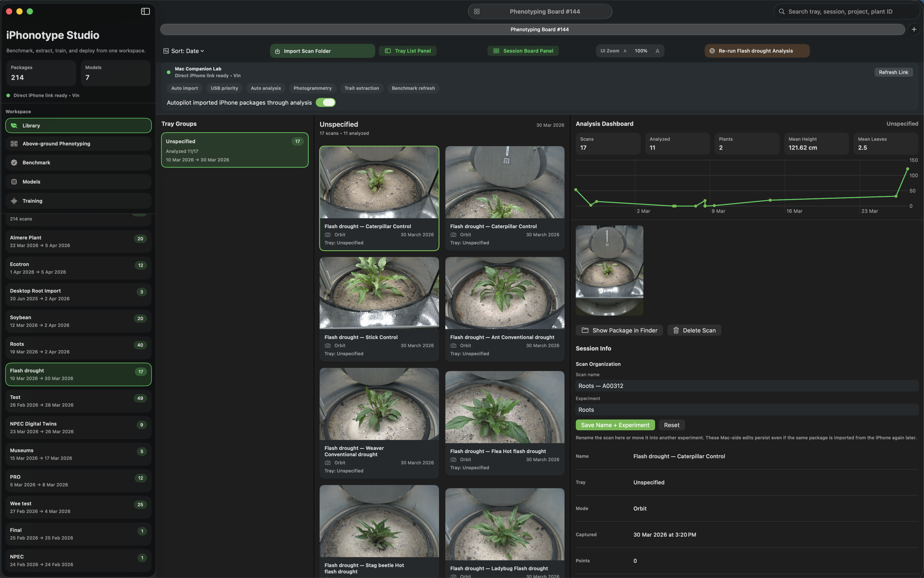
Task: Click Save Name + Experiment button
Action: click(x=615, y=425)
